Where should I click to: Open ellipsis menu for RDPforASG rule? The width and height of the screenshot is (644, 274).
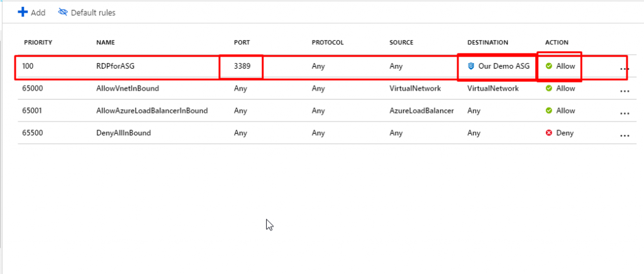click(x=624, y=69)
